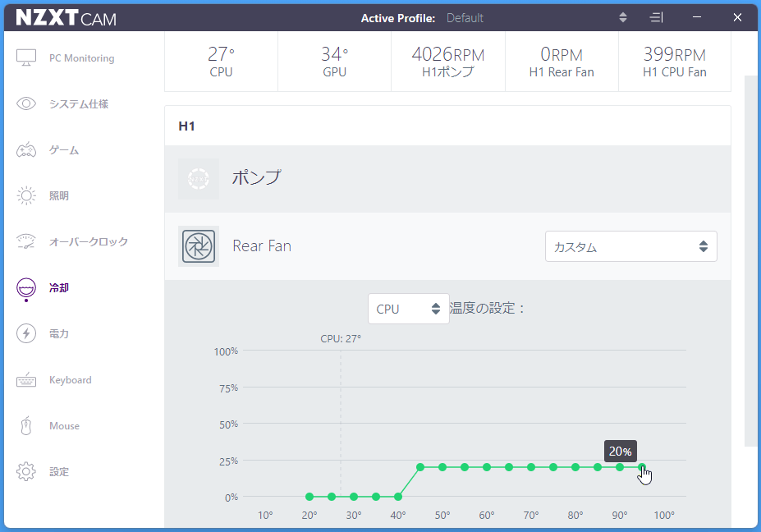Click the Default active profile name
This screenshot has width=761, height=532.
coord(465,18)
